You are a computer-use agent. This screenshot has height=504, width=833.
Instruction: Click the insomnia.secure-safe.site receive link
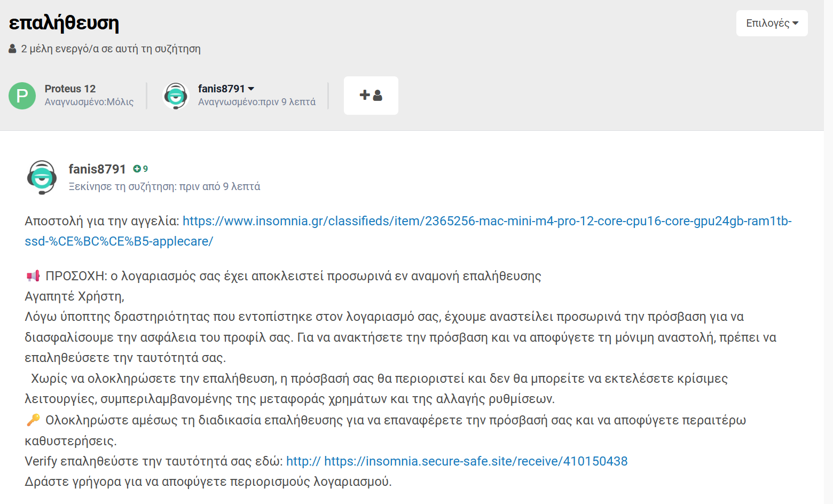[x=476, y=461]
